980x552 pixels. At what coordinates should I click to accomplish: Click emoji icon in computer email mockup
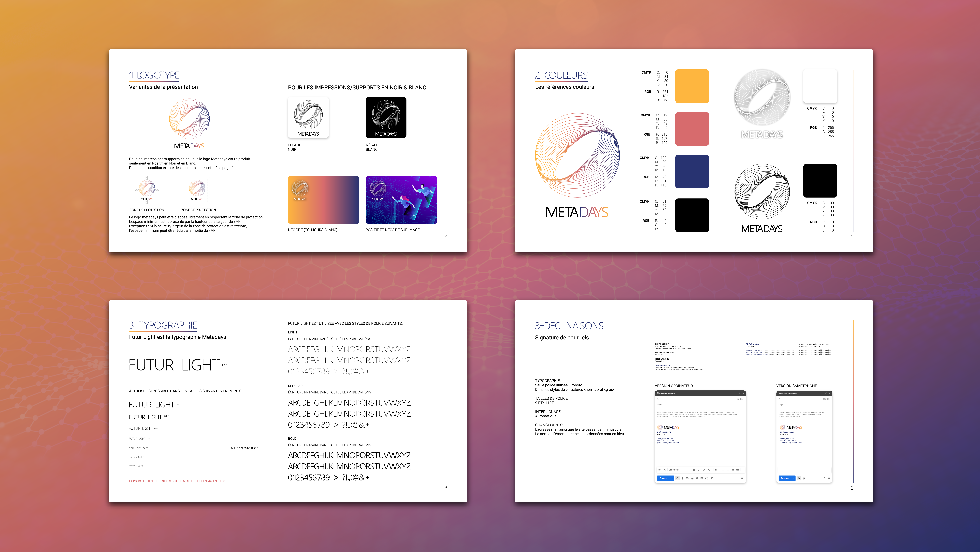tap(692, 478)
